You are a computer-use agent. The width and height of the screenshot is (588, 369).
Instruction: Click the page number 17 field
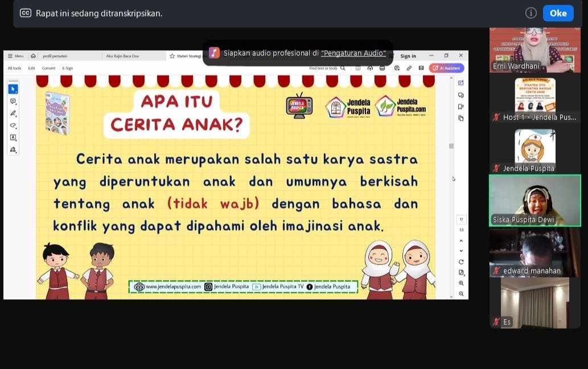[461, 219]
